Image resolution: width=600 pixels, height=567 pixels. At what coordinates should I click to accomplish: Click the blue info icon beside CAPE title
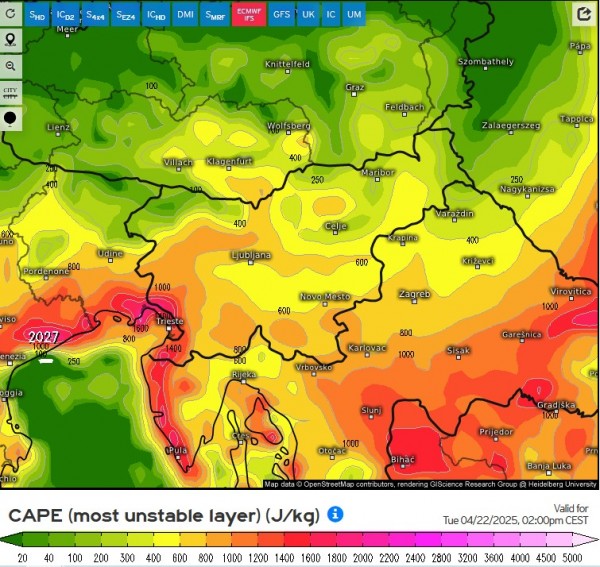pos(335,515)
